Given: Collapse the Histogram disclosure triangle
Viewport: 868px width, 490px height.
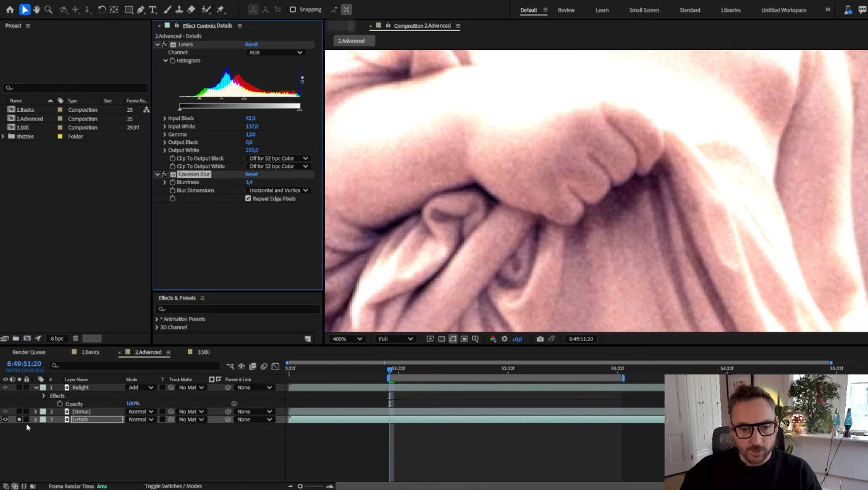Looking at the screenshot, I should [x=166, y=60].
